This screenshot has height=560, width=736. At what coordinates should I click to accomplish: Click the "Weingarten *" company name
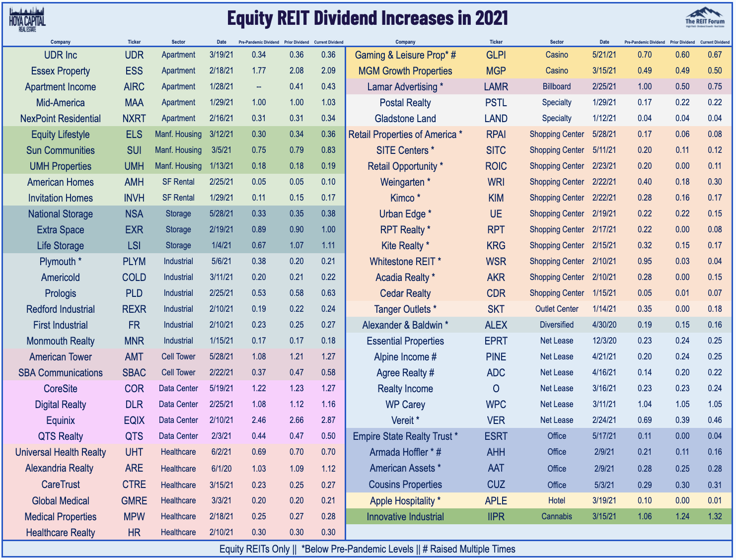click(405, 182)
